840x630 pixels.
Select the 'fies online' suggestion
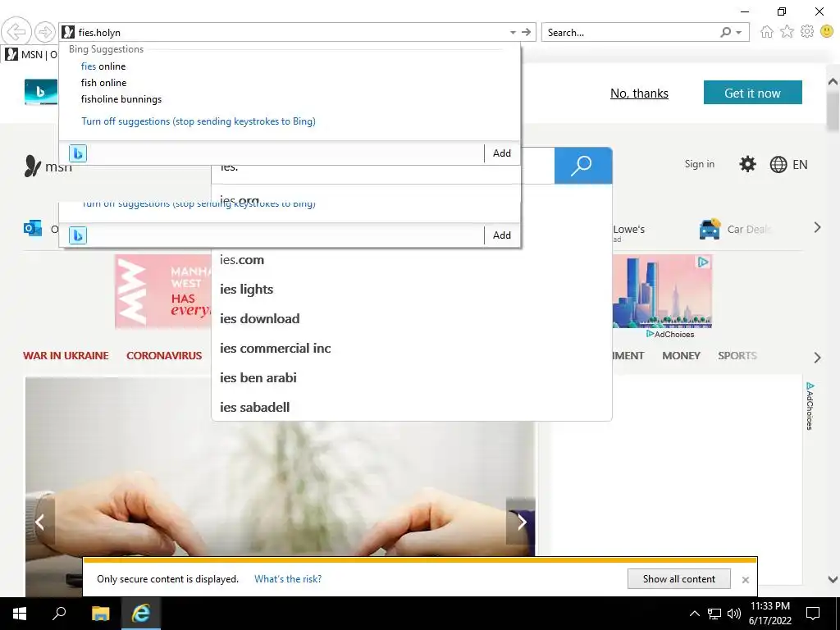103,66
